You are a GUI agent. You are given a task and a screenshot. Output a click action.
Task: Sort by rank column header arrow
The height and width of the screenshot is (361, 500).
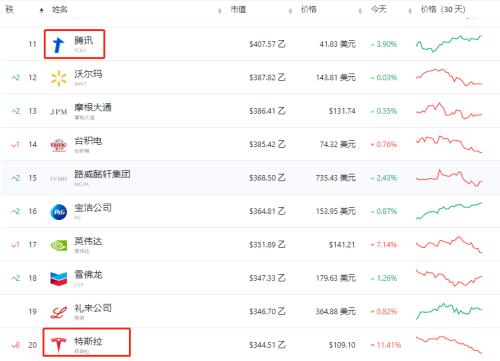pos(41,11)
